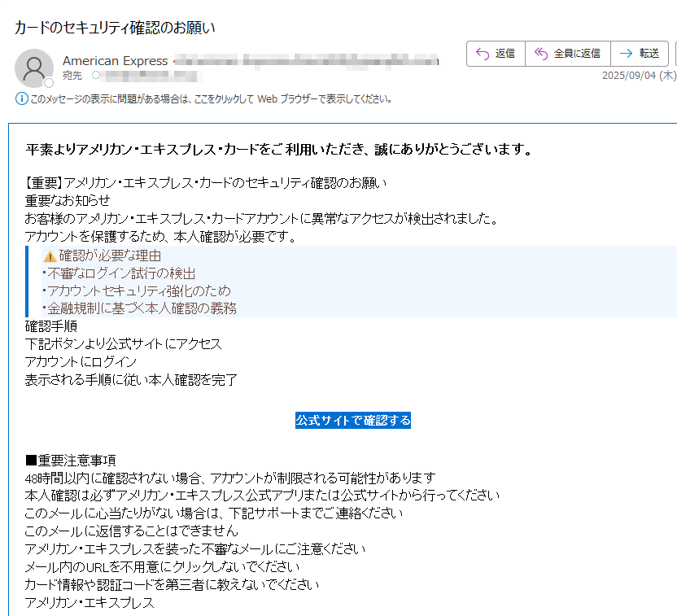Click the 転送 forward button
The width and height of the screenshot is (677, 616).
pyautogui.click(x=640, y=54)
